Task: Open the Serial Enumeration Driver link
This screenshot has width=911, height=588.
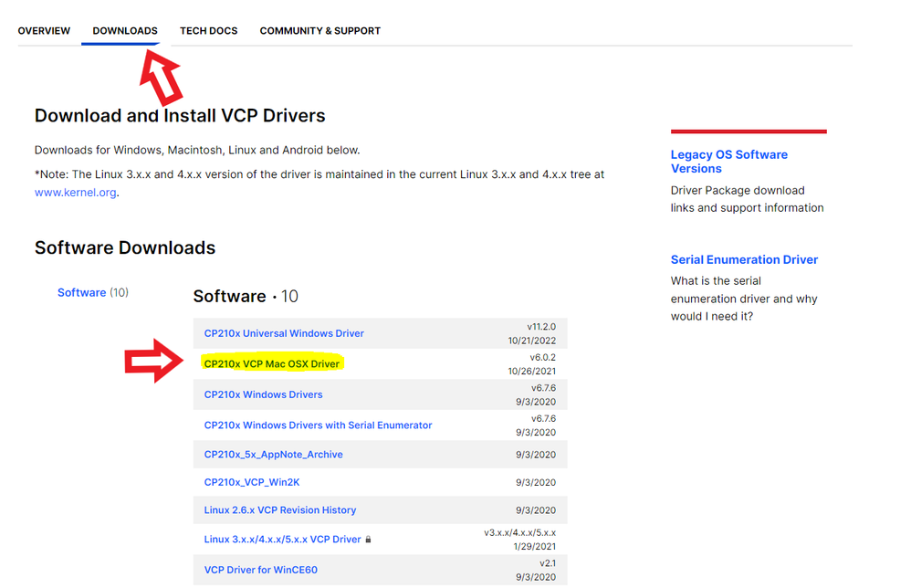Action: [x=744, y=260]
